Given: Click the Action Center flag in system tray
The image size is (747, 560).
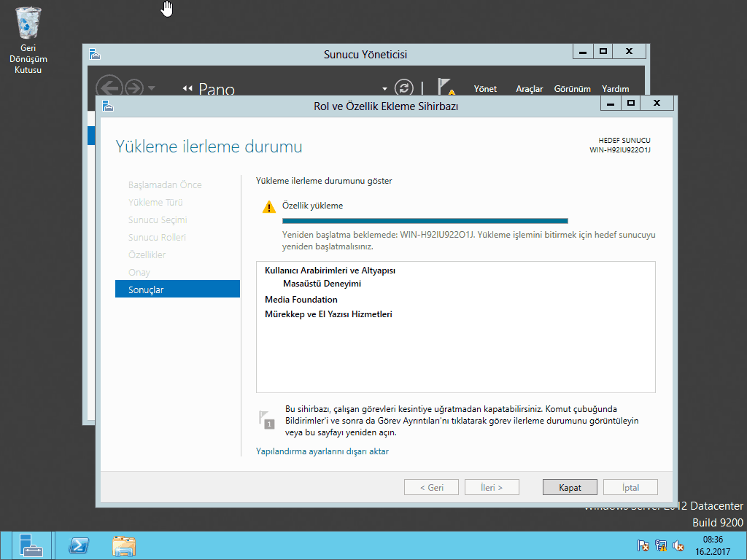Looking at the screenshot, I should click(643, 545).
